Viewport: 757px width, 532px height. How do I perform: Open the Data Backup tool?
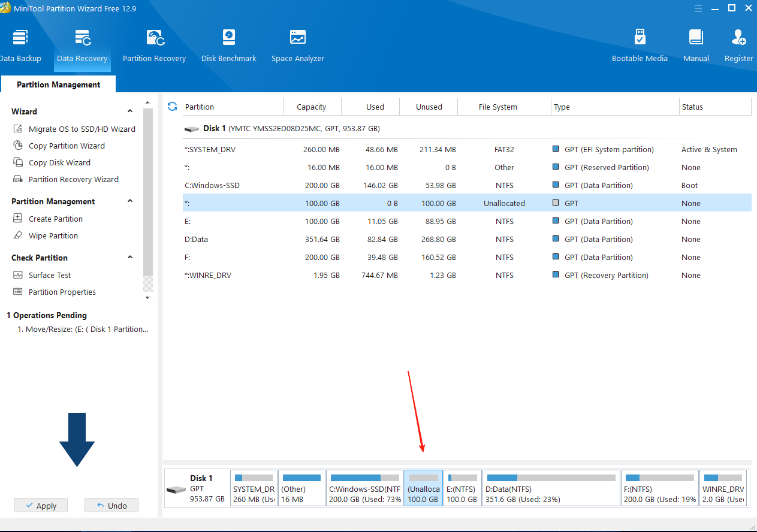click(x=20, y=46)
